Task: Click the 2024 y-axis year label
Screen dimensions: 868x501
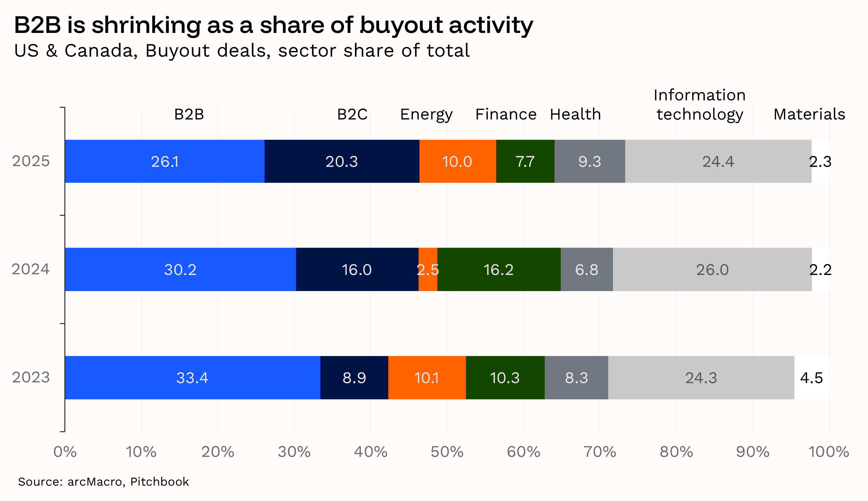Action: [x=31, y=269]
